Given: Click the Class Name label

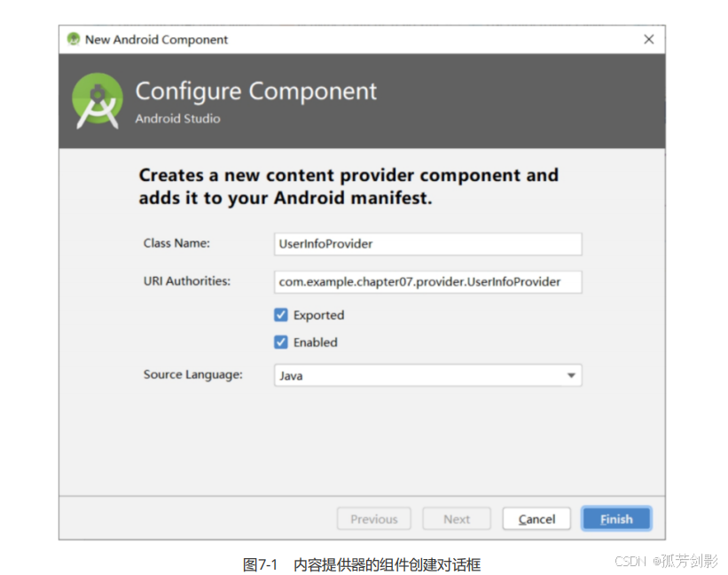Looking at the screenshot, I should click(x=176, y=243).
